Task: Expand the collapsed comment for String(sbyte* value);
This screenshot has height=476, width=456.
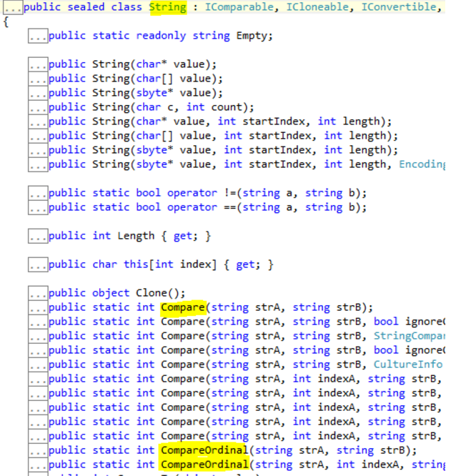Action: point(38,93)
